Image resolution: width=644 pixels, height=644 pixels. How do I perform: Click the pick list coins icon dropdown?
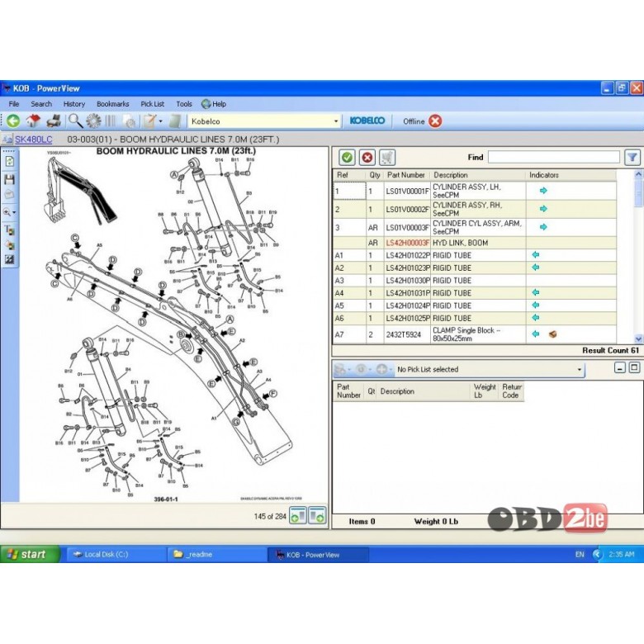point(342,369)
